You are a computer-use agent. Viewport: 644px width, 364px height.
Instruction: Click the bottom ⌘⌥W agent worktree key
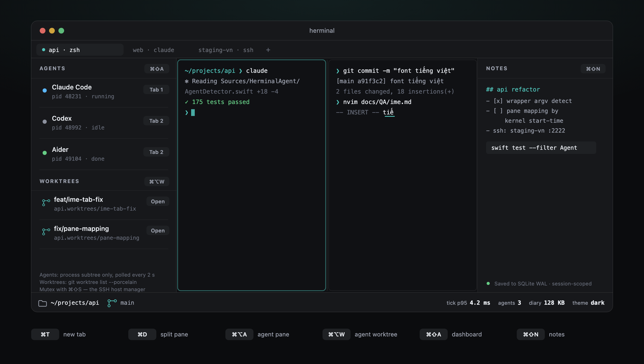point(337,334)
